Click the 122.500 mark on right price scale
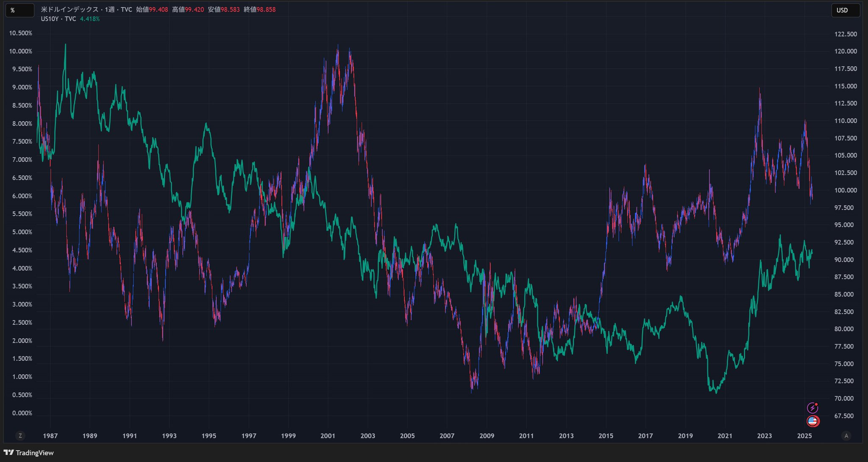The width and height of the screenshot is (868, 462). click(845, 34)
